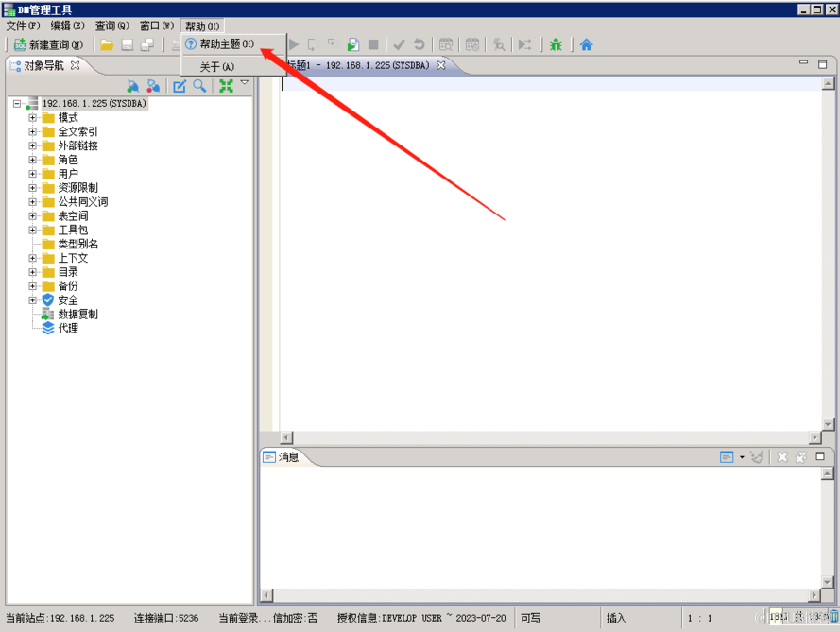Expand the 外部链接 folder node
Viewport: 840px width, 632px height.
pos(33,145)
